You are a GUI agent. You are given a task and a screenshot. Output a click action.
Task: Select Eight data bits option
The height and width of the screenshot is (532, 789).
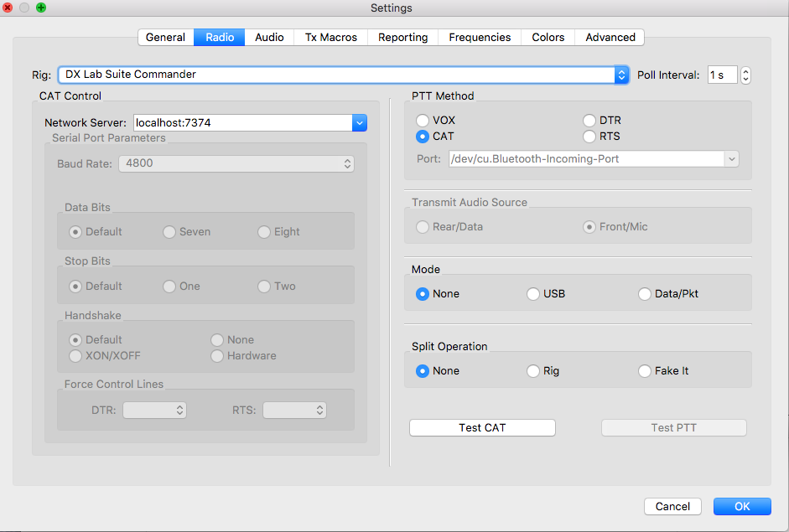[x=278, y=232]
